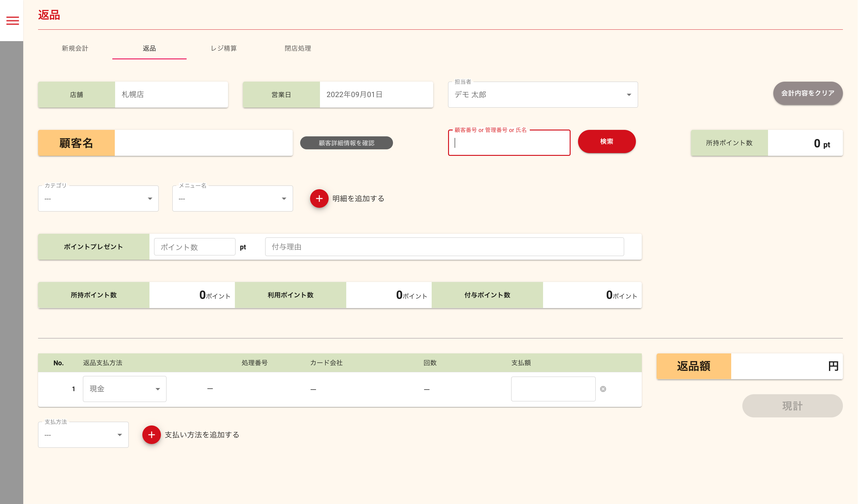This screenshot has width=859, height=504.
Task: Switch to the 新規会計 tab
Action: pyautogui.click(x=75, y=48)
